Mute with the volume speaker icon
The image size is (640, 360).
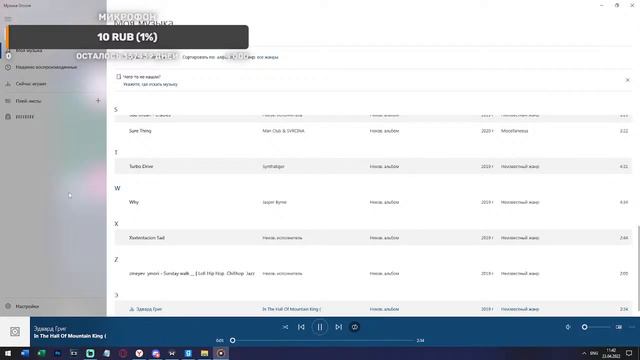[x=568, y=327]
